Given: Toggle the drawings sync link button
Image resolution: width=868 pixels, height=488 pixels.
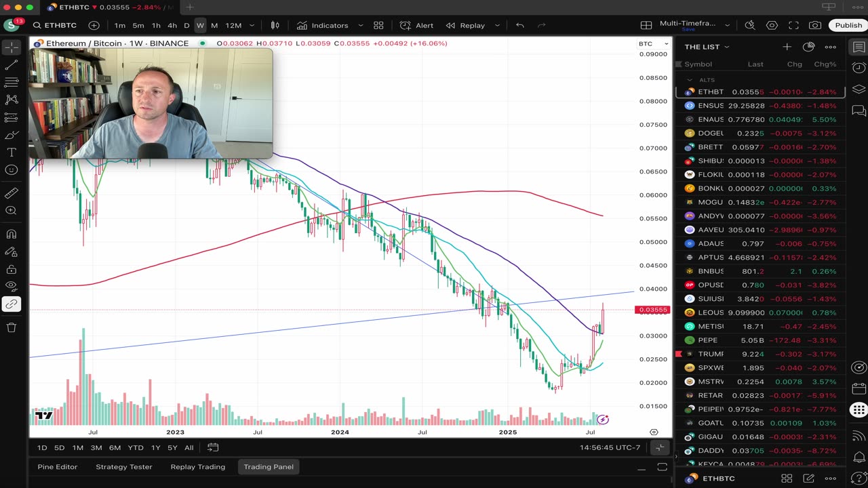Looking at the screenshot, I should point(12,304).
